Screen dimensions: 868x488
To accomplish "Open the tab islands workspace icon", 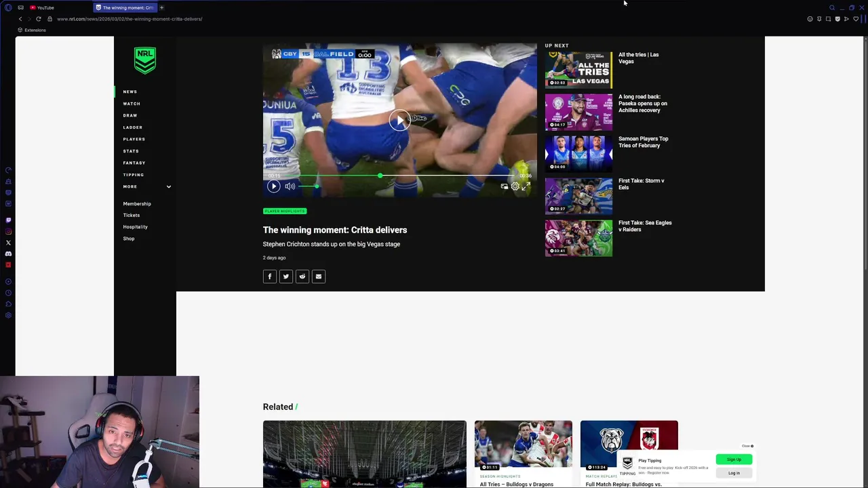I will (x=20, y=7).
